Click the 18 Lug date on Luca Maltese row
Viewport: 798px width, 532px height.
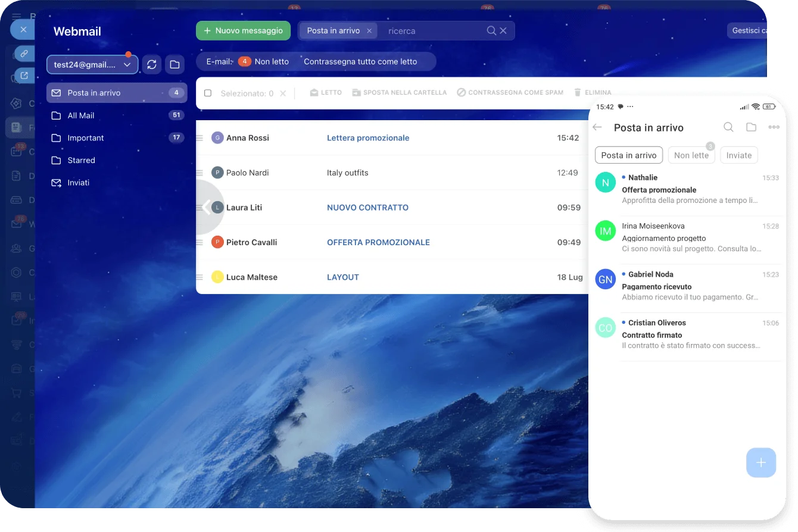pos(570,277)
